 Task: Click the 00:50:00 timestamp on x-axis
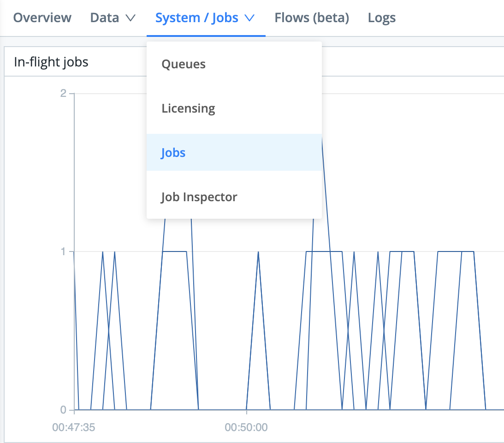click(x=247, y=427)
